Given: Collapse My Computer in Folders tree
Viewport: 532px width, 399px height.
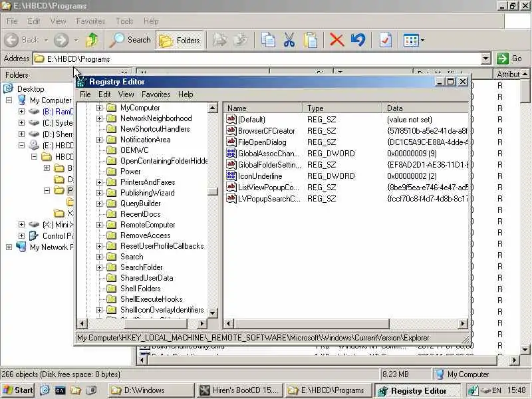Looking at the screenshot, I should click(x=9, y=100).
